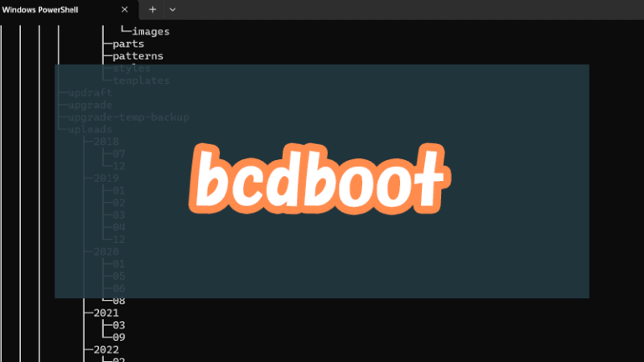Click the '09' entry under 2021
The height and width of the screenshot is (362, 644).
(119, 338)
